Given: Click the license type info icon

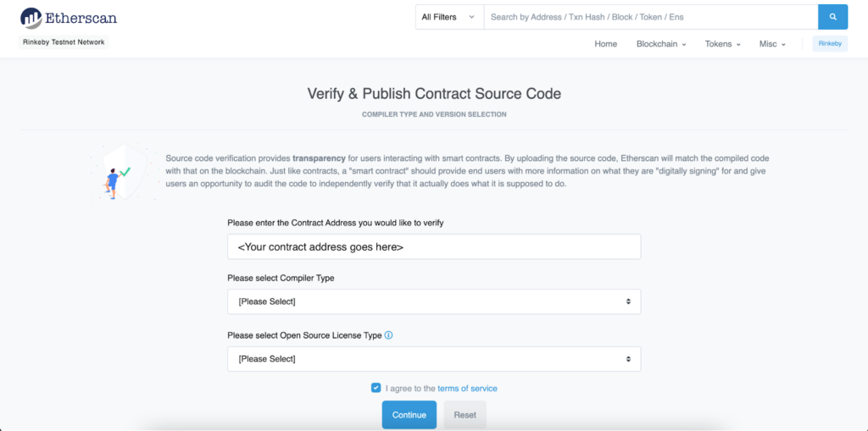Looking at the screenshot, I should pos(389,335).
